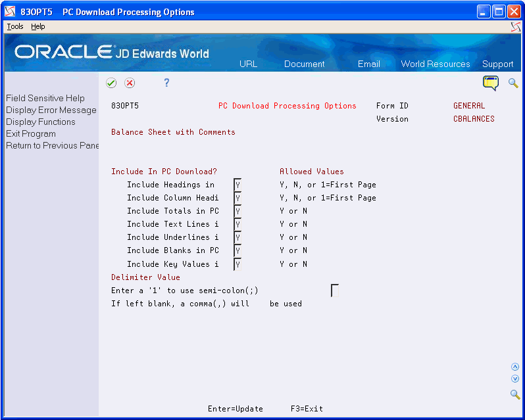The width and height of the screenshot is (525, 420).
Task: Click the red X cancel icon
Action: [x=130, y=83]
